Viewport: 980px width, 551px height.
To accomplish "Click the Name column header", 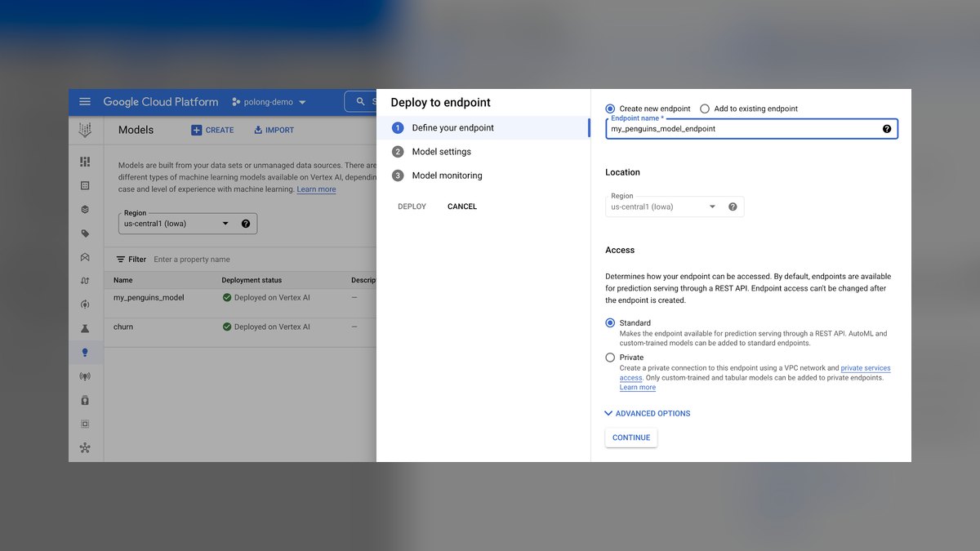I will pyautogui.click(x=123, y=281).
